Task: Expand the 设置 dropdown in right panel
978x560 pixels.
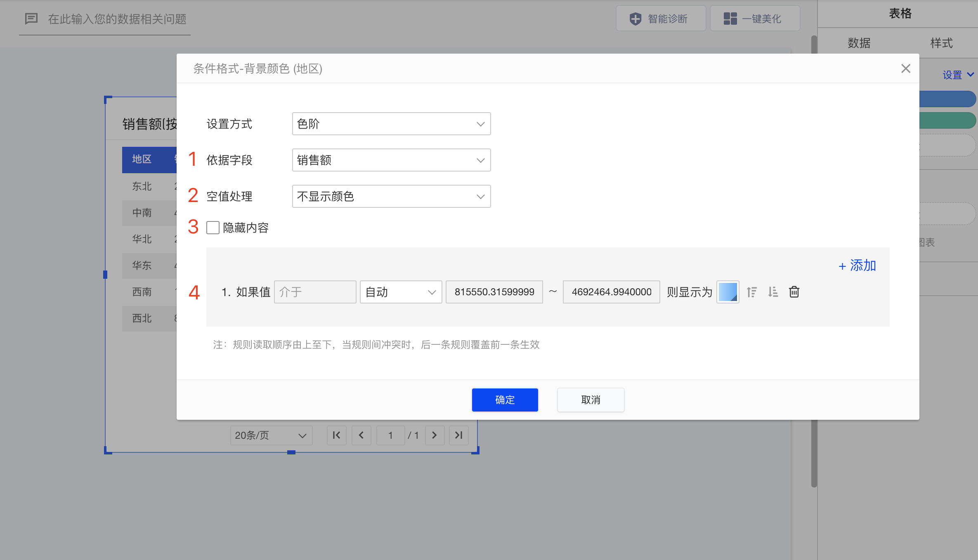Action: click(x=958, y=75)
